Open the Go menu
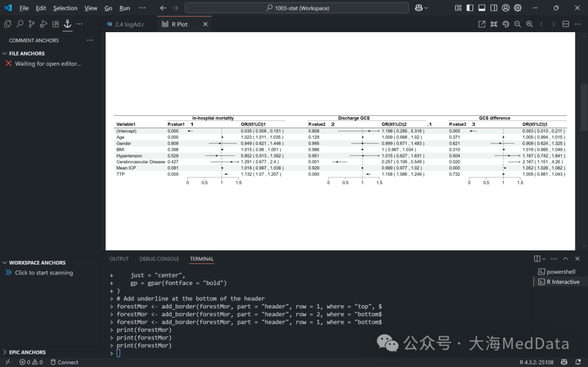 [x=108, y=8]
